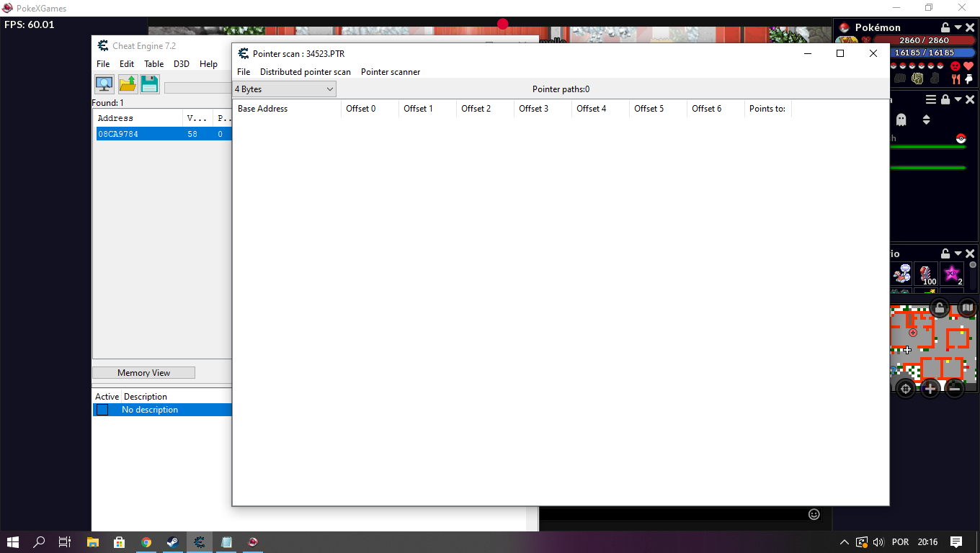Expand the Pokémon panel dropdown arrow
This screenshot has height=553, width=980.
click(958, 27)
